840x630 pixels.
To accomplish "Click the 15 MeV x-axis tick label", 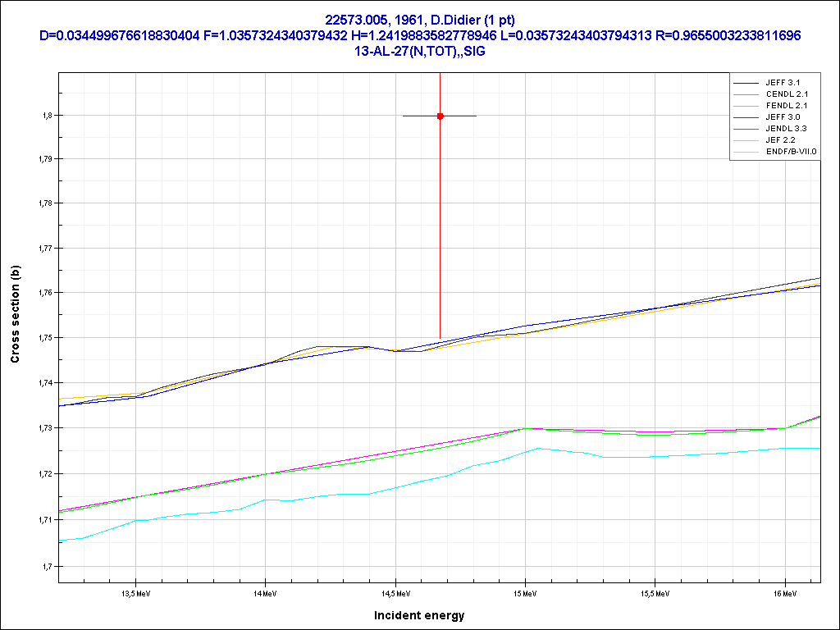I will 525,592.
